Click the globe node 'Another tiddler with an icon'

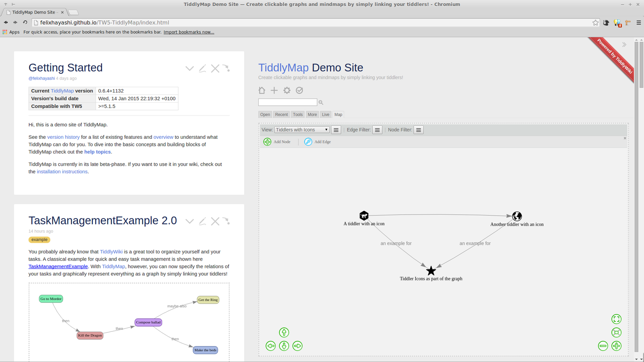tap(517, 216)
